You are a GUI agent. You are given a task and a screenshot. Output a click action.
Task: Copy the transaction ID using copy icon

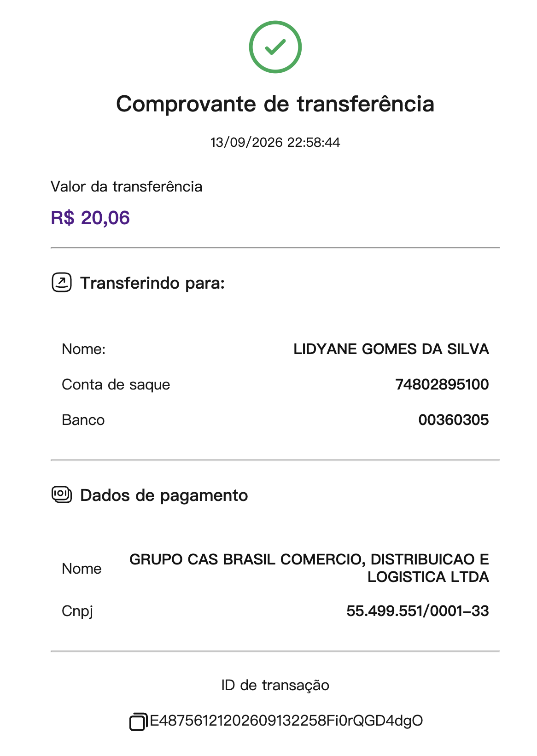coord(138,721)
